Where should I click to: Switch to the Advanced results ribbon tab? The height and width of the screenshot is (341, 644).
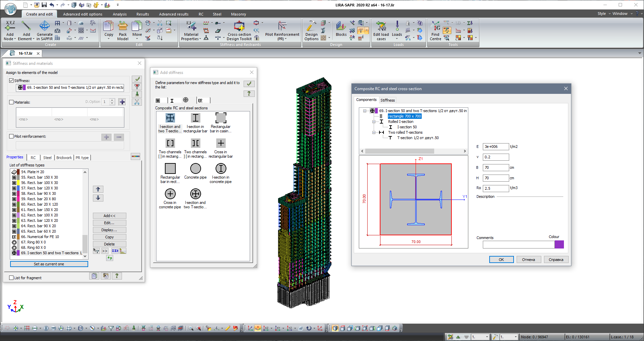pyautogui.click(x=174, y=14)
